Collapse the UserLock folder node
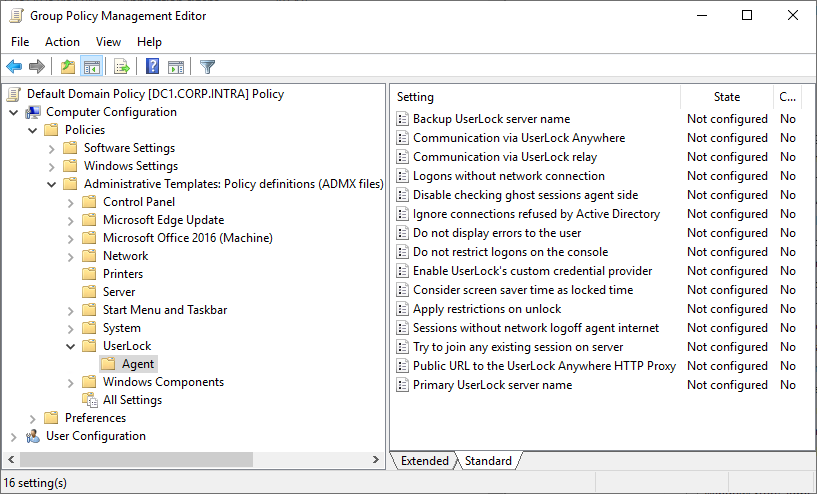 [70, 346]
